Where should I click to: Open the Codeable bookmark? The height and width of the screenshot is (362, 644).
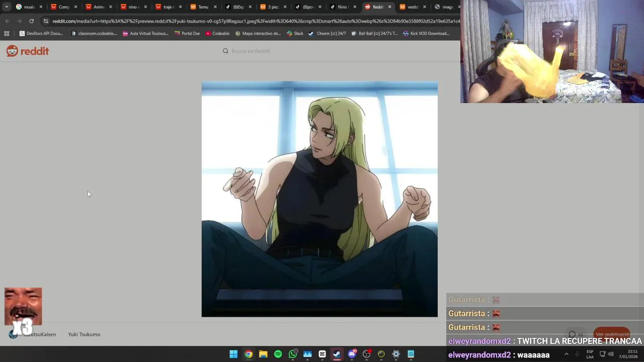coord(217,34)
